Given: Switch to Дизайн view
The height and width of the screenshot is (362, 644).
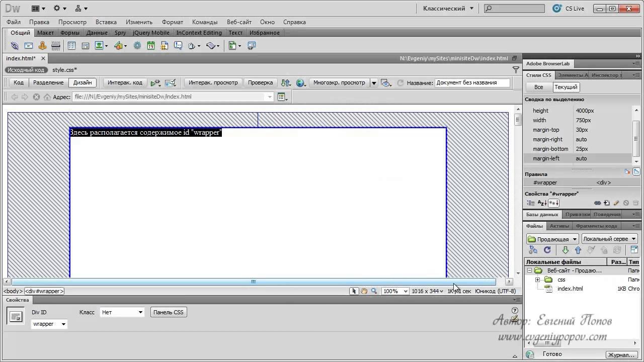Looking at the screenshot, I should [x=83, y=82].
